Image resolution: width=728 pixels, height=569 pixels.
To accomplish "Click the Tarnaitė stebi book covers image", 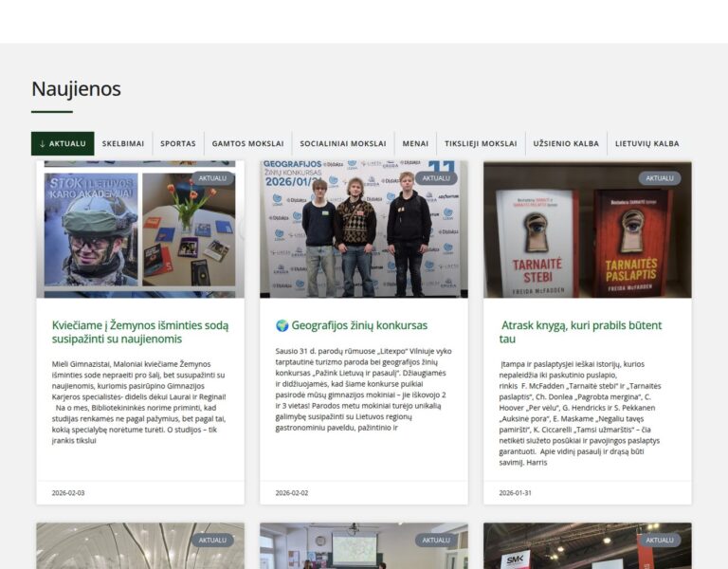I will [588, 232].
